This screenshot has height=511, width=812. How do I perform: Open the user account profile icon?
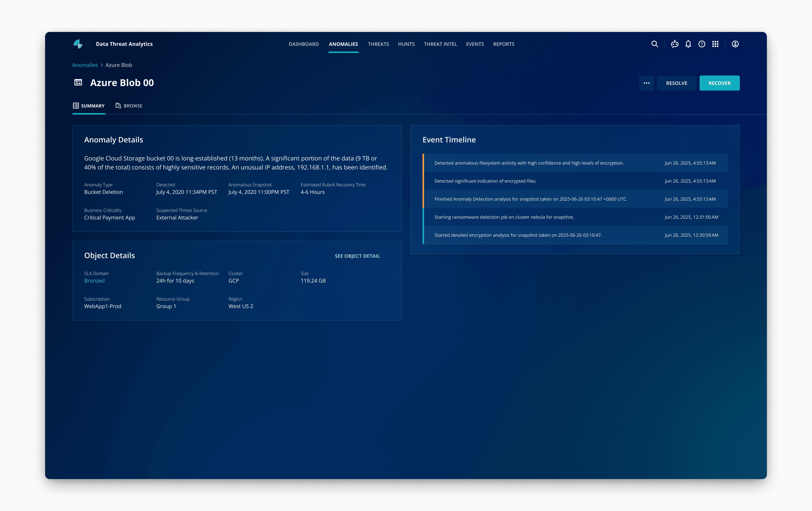[735, 44]
